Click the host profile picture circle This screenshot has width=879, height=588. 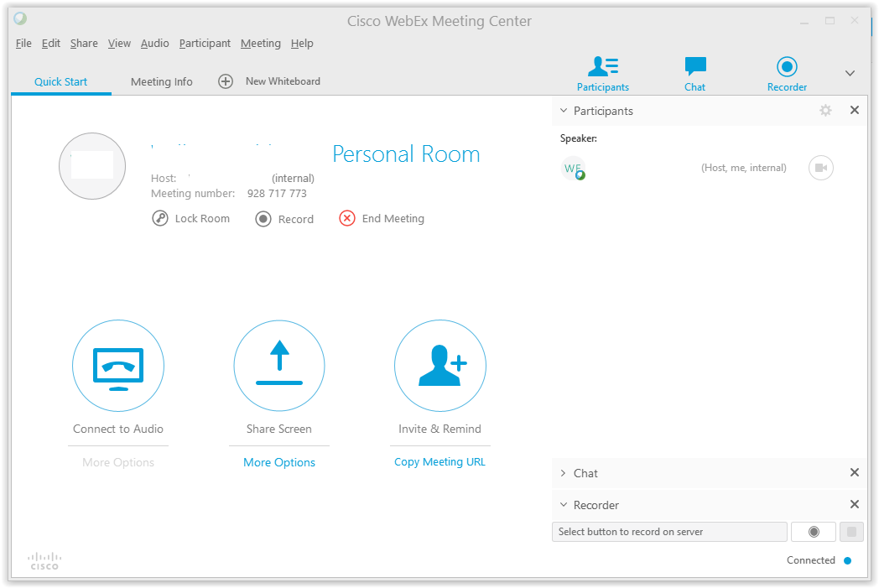tap(92, 166)
